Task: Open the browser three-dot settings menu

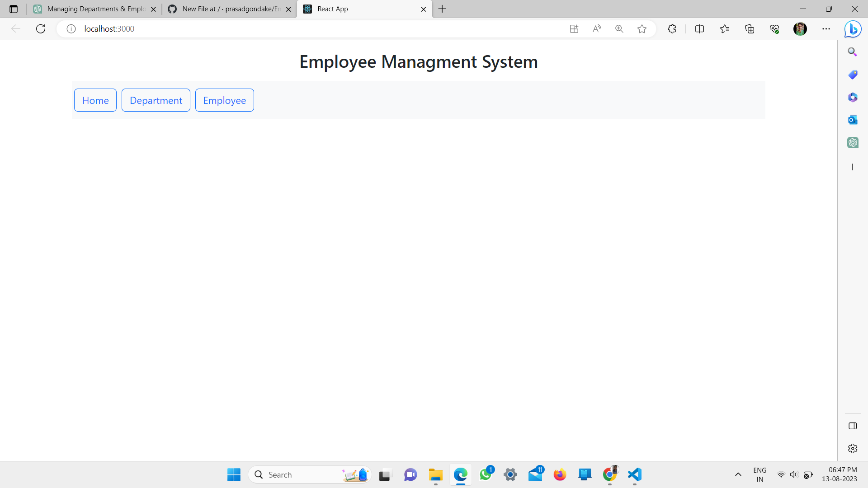Action: point(827,28)
